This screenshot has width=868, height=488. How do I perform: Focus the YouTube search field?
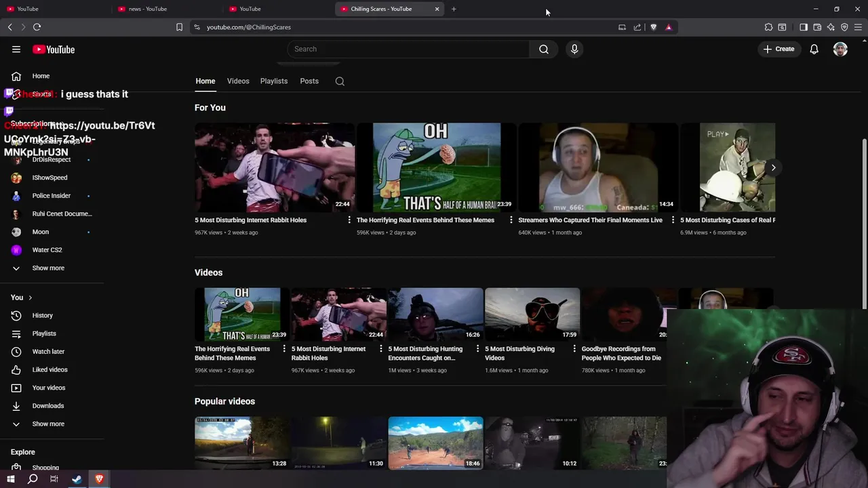[409, 49]
